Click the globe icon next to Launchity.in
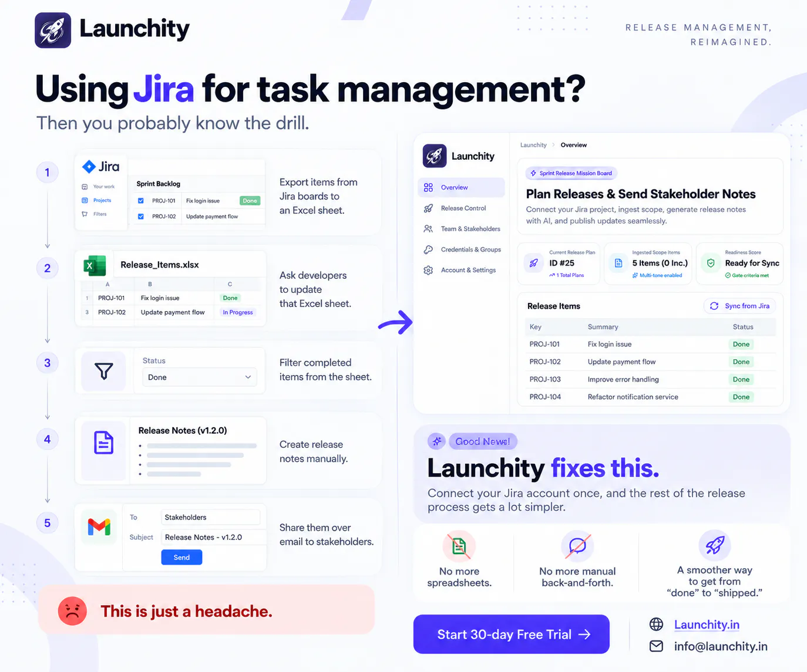 pos(656,624)
